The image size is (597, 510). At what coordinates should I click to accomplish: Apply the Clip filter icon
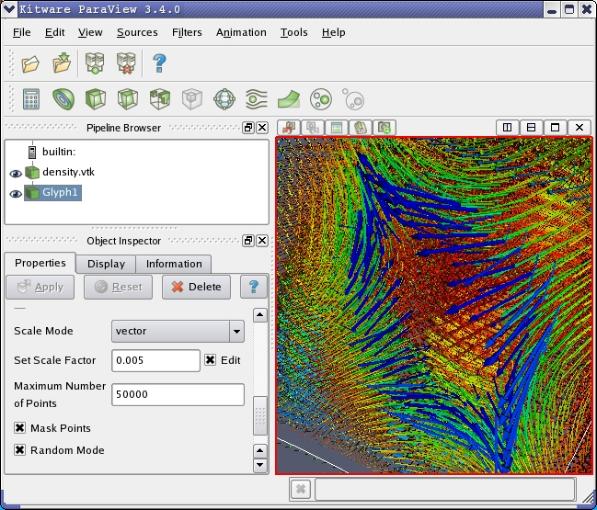click(x=95, y=99)
